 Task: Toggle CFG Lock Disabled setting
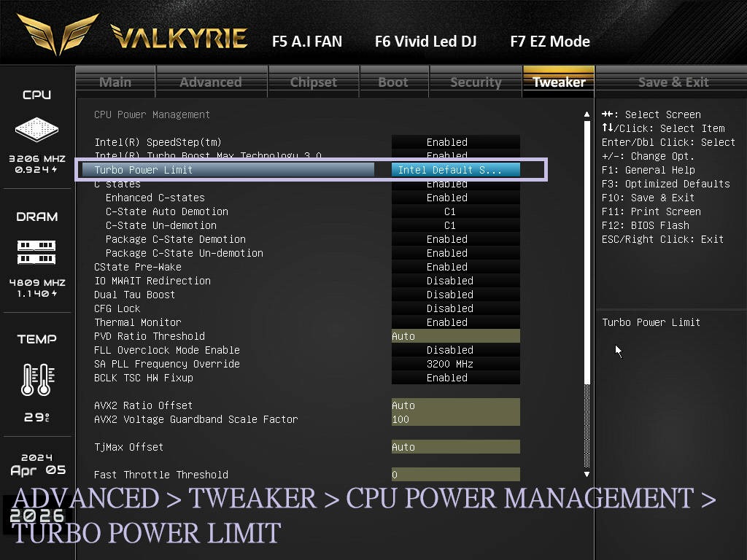(455, 308)
